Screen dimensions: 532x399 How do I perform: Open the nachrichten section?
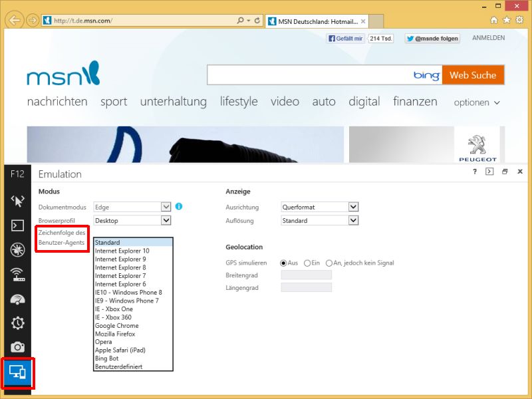(57, 102)
